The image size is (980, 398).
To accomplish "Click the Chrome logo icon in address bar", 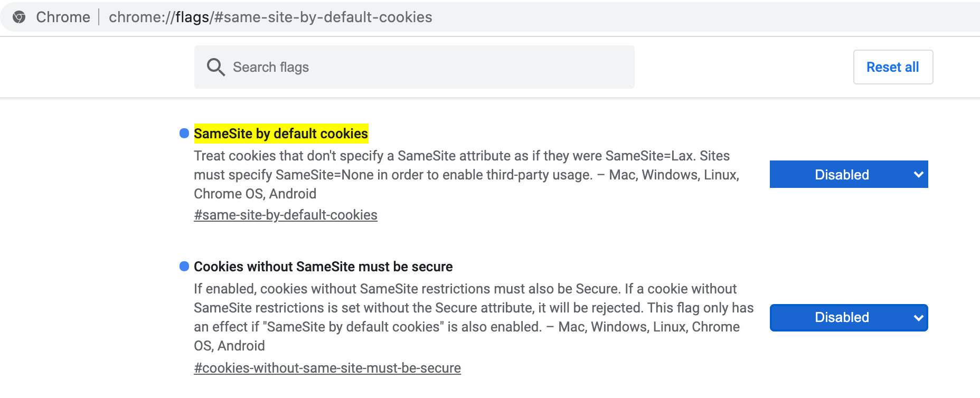I will (x=19, y=17).
